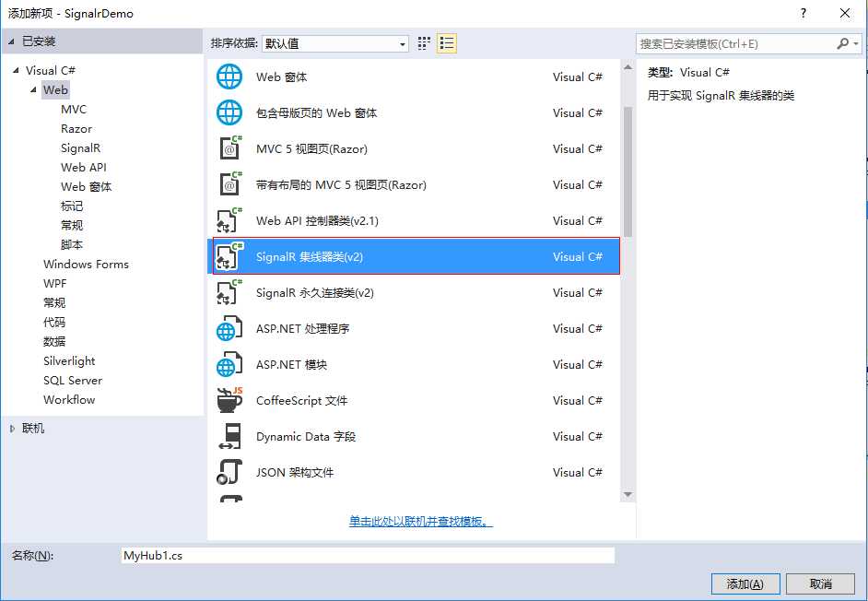868x601 pixels.
Task: Select ASP.NET 处理程序 icon
Action: click(x=229, y=328)
